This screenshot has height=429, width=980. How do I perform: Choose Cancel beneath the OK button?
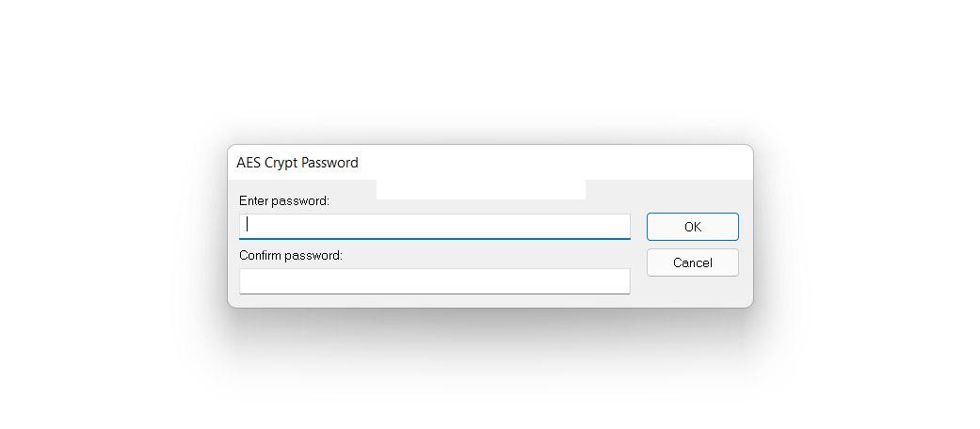coord(692,262)
